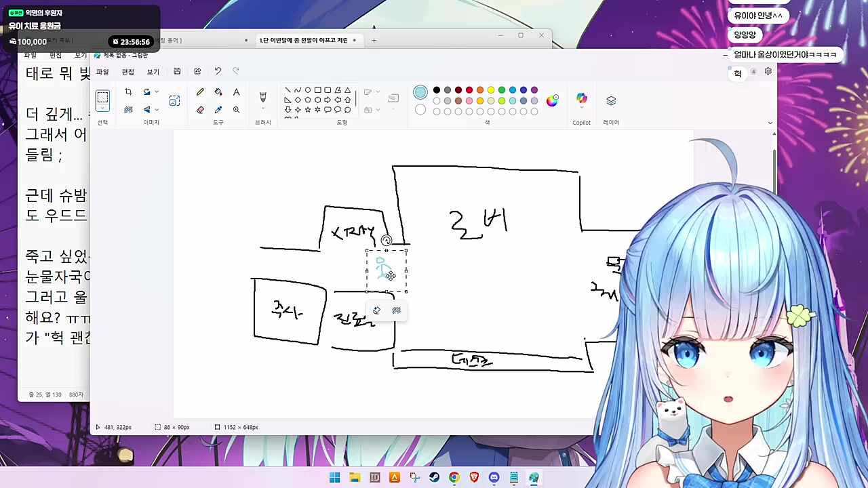This screenshot has width=868, height=488.
Task: Undo the last action in Paint
Action: coord(218,71)
